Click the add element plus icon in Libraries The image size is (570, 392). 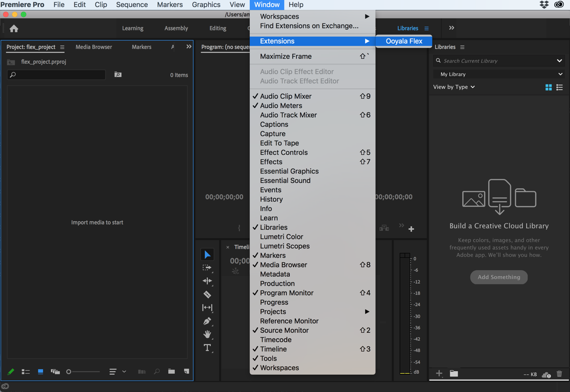(x=439, y=373)
